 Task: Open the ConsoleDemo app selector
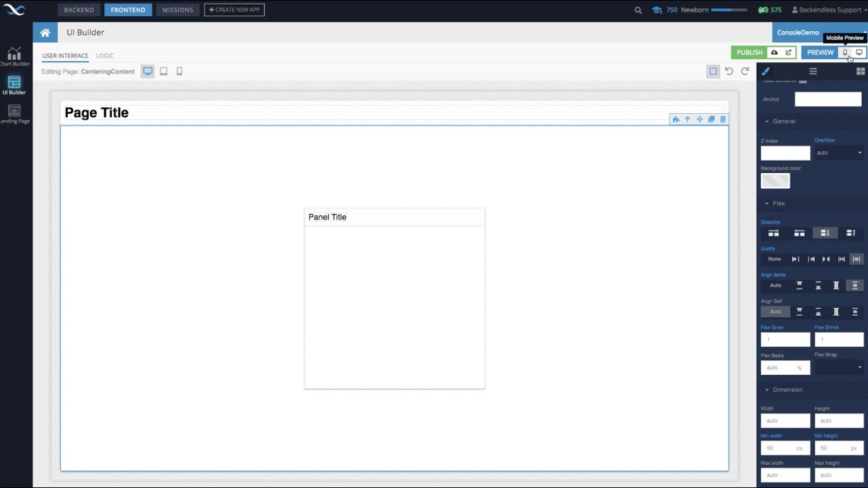(x=820, y=33)
